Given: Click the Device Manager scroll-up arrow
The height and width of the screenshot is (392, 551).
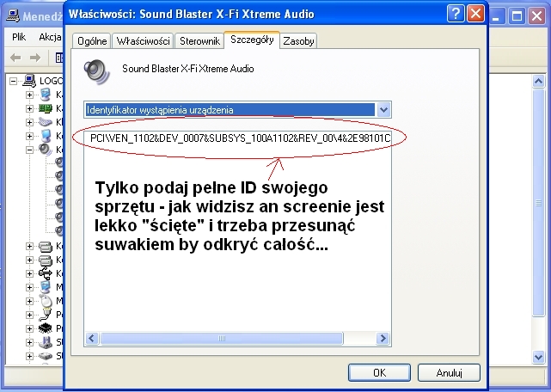Looking at the screenshot, I should (538, 82).
